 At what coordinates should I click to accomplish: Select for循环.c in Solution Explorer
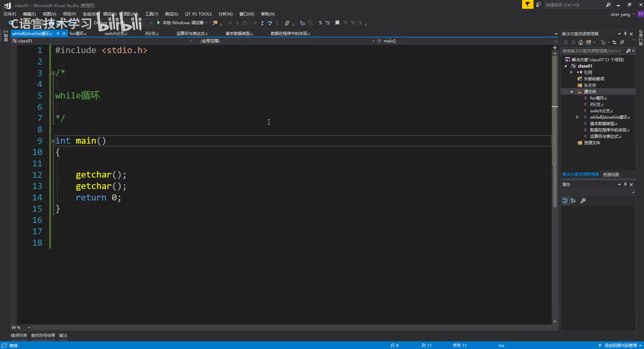coord(598,98)
